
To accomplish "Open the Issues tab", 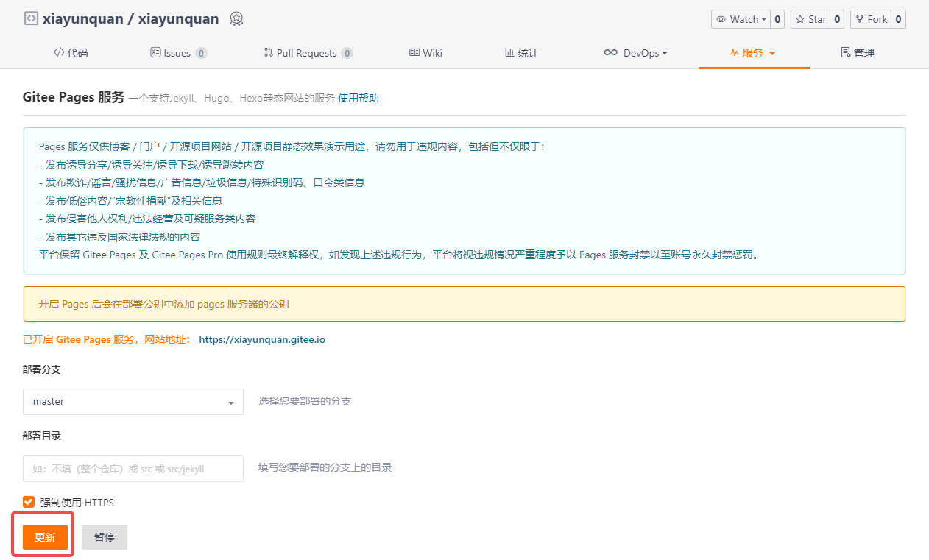I will [x=178, y=53].
